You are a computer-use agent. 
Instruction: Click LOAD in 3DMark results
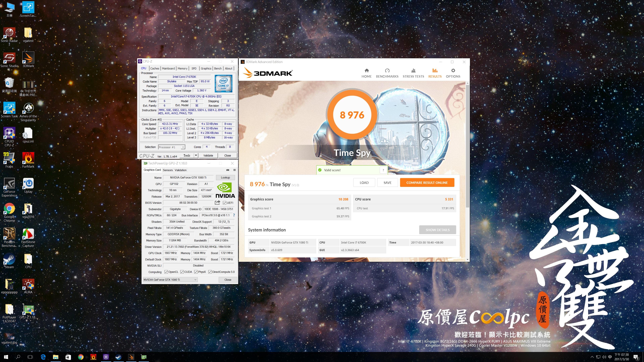(364, 183)
